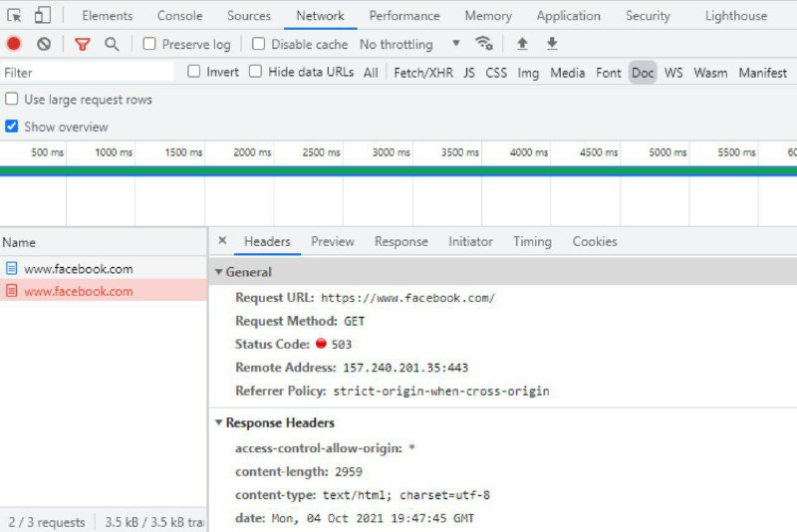
Task: Select the Status Code 503 value
Action: 341,345
